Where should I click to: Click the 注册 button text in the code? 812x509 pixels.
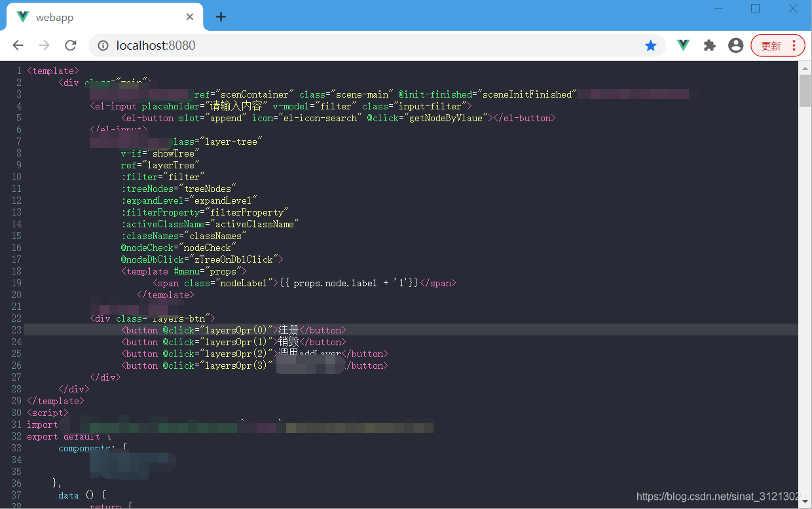tap(287, 330)
